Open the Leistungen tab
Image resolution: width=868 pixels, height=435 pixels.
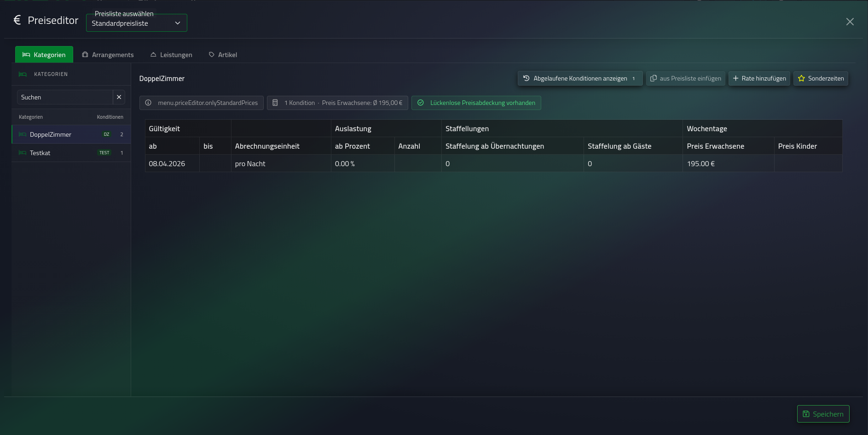click(171, 54)
